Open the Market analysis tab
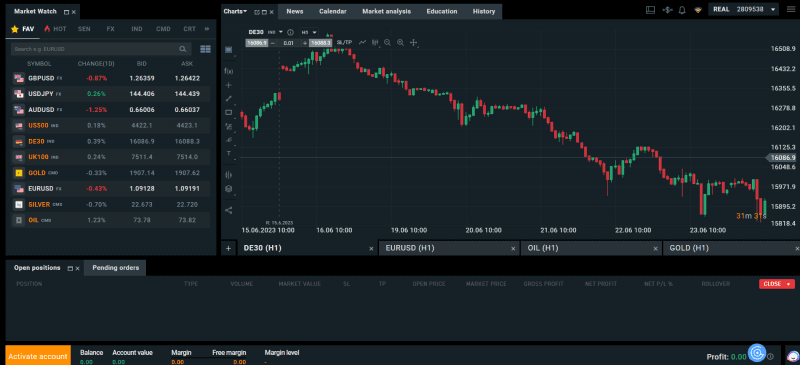800x365 pixels. click(386, 11)
